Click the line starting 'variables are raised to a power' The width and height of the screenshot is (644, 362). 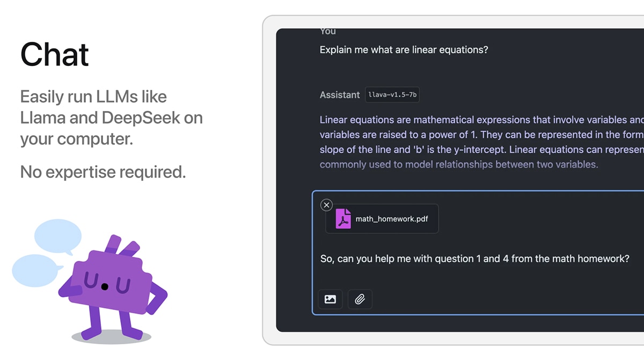tap(481, 135)
